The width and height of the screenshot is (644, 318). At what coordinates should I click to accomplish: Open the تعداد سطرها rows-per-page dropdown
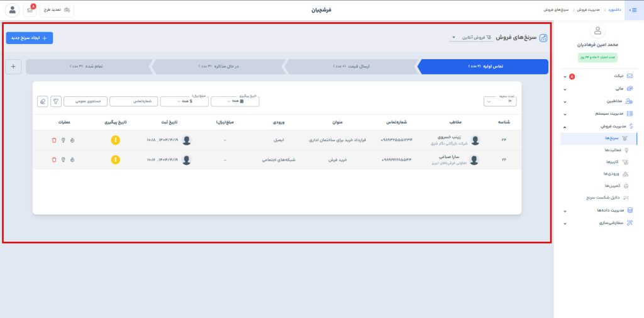pos(496,101)
